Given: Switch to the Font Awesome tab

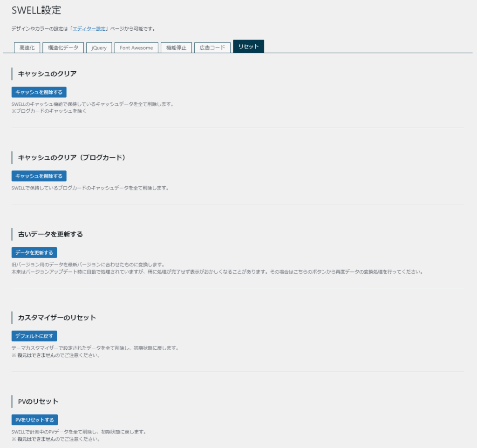Looking at the screenshot, I should (136, 47).
